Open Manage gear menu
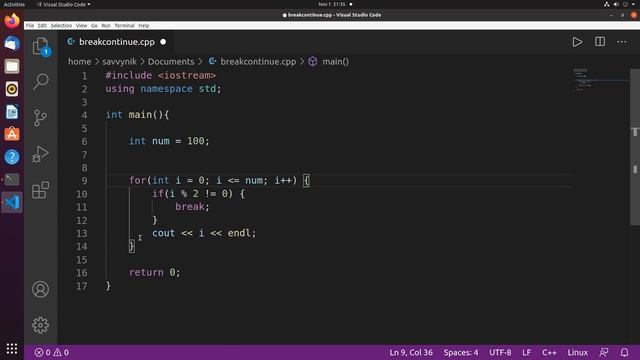The height and width of the screenshot is (360, 640). (x=40, y=325)
